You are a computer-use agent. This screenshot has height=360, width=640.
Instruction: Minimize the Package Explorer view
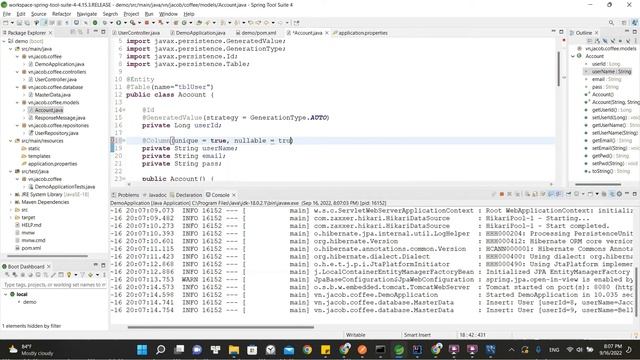tap(96, 32)
